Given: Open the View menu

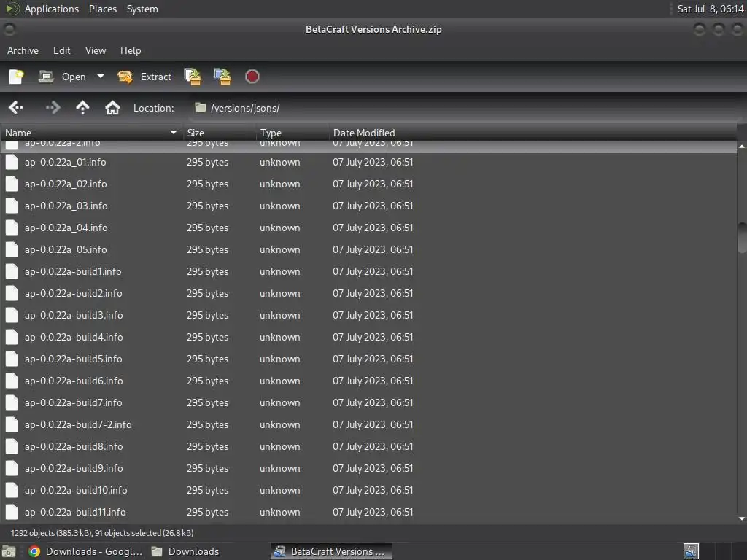Looking at the screenshot, I should point(96,50).
